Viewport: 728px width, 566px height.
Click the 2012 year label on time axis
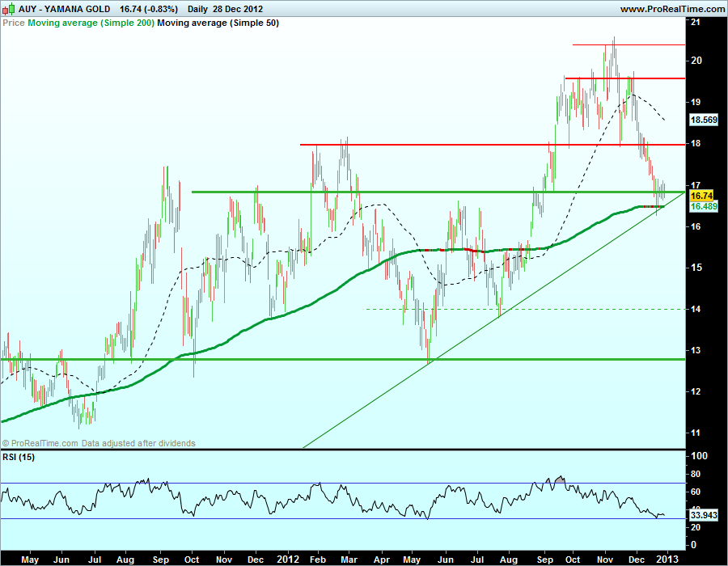[288, 559]
